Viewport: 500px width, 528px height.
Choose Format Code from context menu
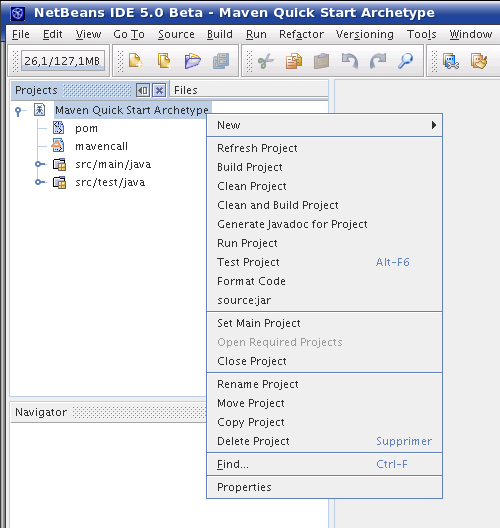324,281
